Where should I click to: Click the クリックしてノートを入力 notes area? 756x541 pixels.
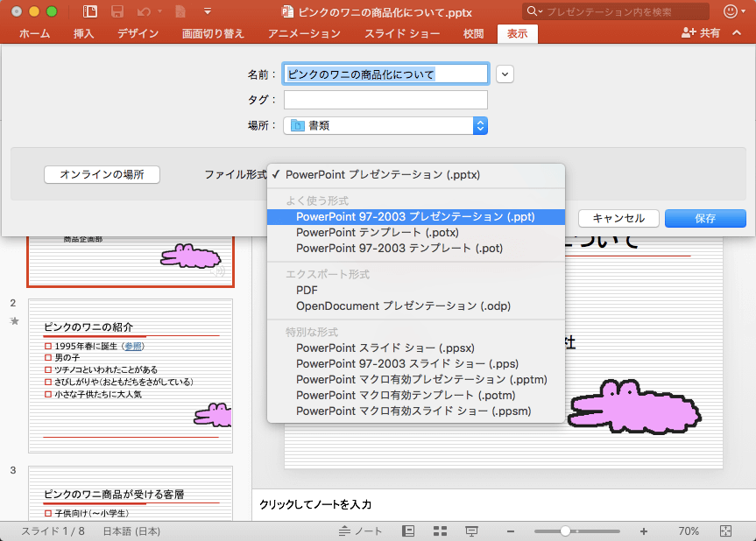(504, 504)
